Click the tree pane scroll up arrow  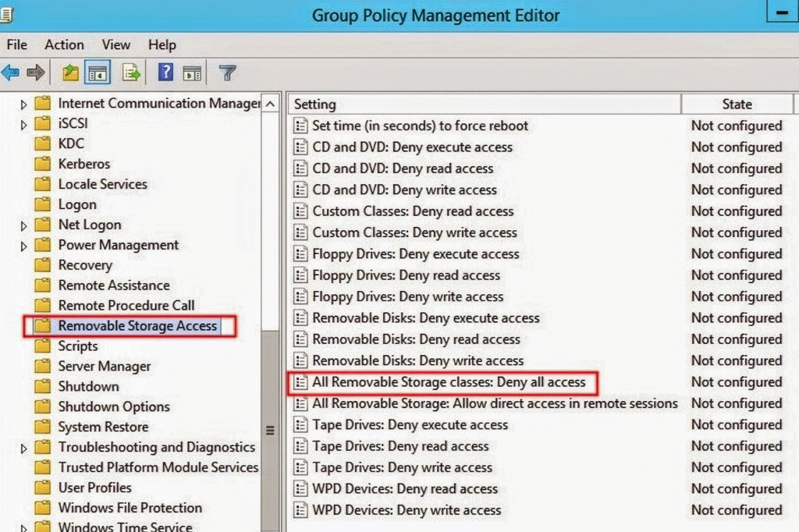tap(270, 104)
